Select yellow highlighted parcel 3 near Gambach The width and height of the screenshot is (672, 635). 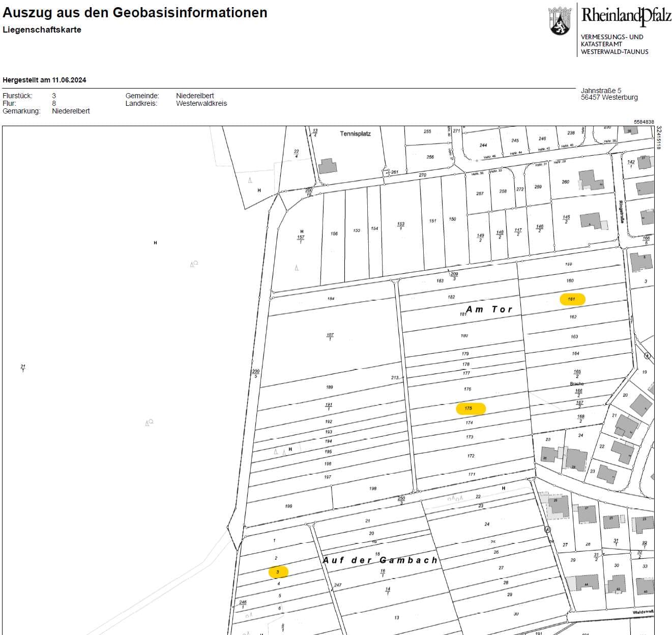[278, 572]
